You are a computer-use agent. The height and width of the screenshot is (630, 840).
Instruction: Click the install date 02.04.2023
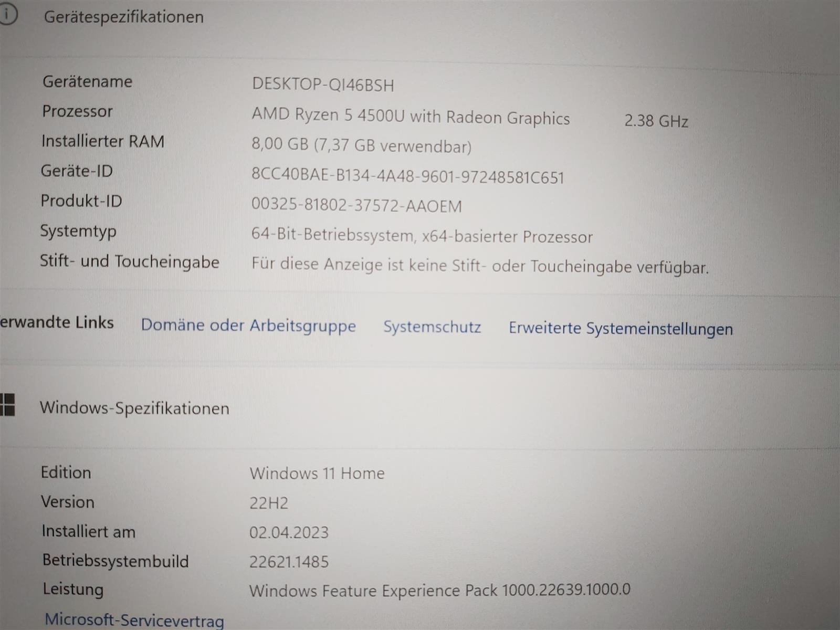pyautogui.click(x=289, y=532)
